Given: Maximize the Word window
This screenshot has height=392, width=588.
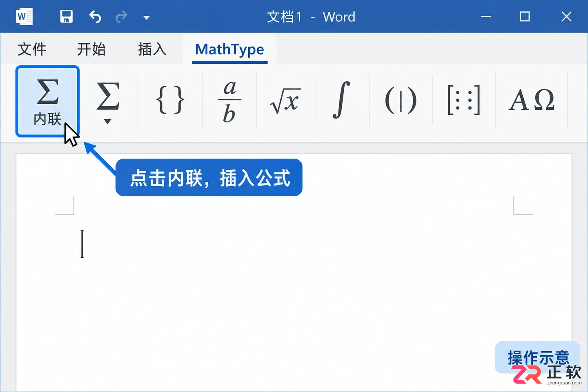Looking at the screenshot, I should pos(525,17).
